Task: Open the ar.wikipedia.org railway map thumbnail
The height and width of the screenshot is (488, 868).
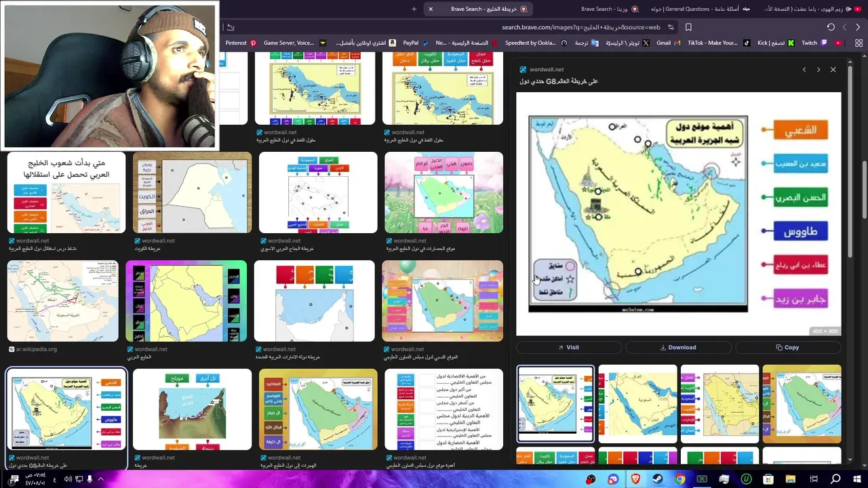Action: pos(62,301)
